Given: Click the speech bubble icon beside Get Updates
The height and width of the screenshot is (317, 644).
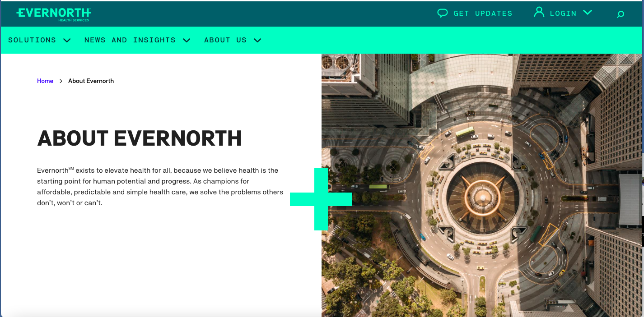Looking at the screenshot, I should (443, 13).
